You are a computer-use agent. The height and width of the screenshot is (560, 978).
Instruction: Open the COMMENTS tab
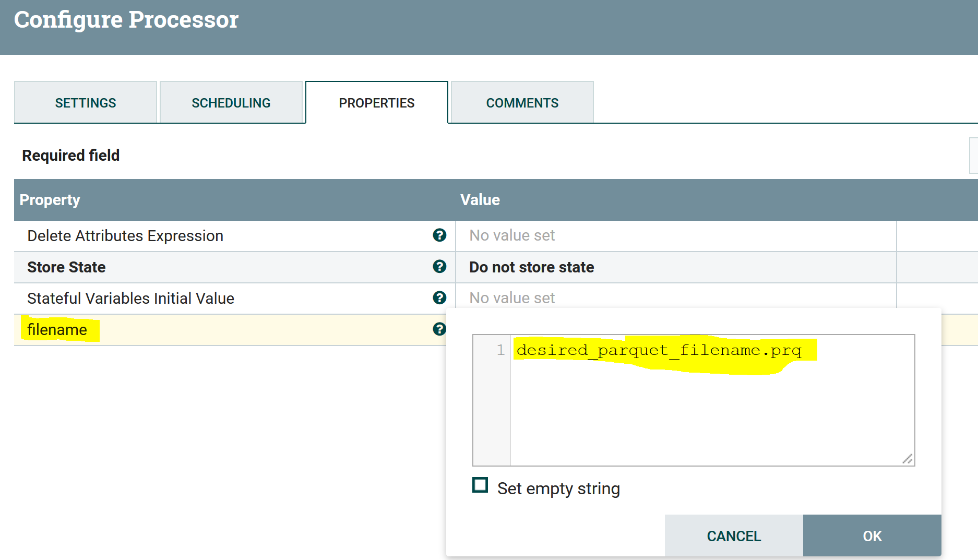tap(522, 102)
